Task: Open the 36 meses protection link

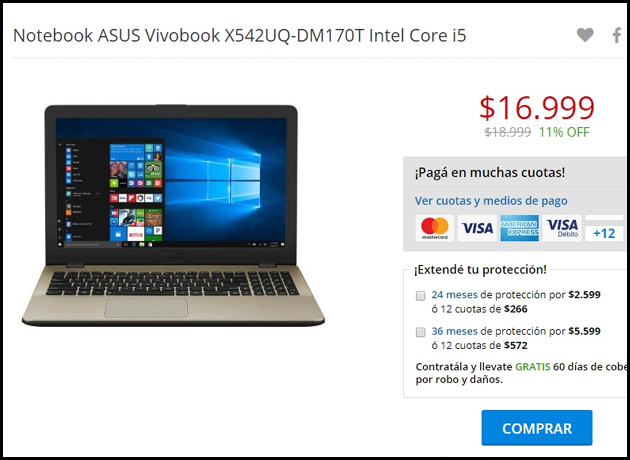Action: pos(454,331)
